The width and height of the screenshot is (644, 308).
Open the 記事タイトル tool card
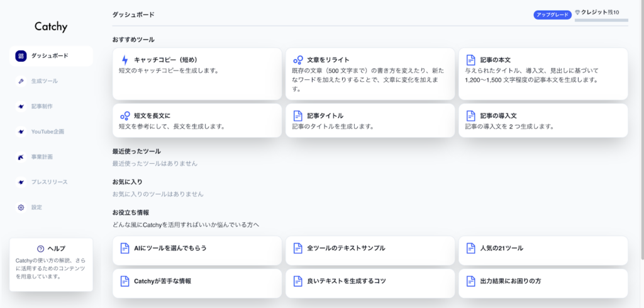tap(370, 120)
